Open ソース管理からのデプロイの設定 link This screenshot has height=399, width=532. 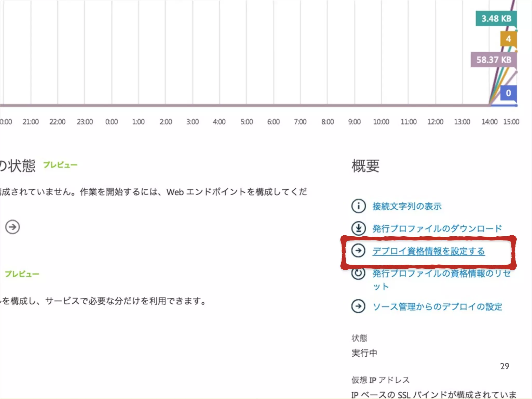[x=437, y=307]
